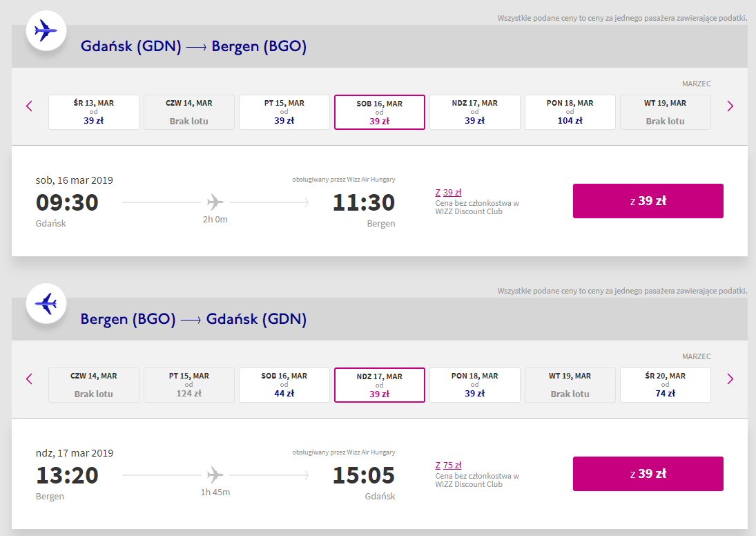Screen dimensions: 756x536
Task: Show later dates for Bergen–Gdańsk flights
Action: tap(730, 379)
